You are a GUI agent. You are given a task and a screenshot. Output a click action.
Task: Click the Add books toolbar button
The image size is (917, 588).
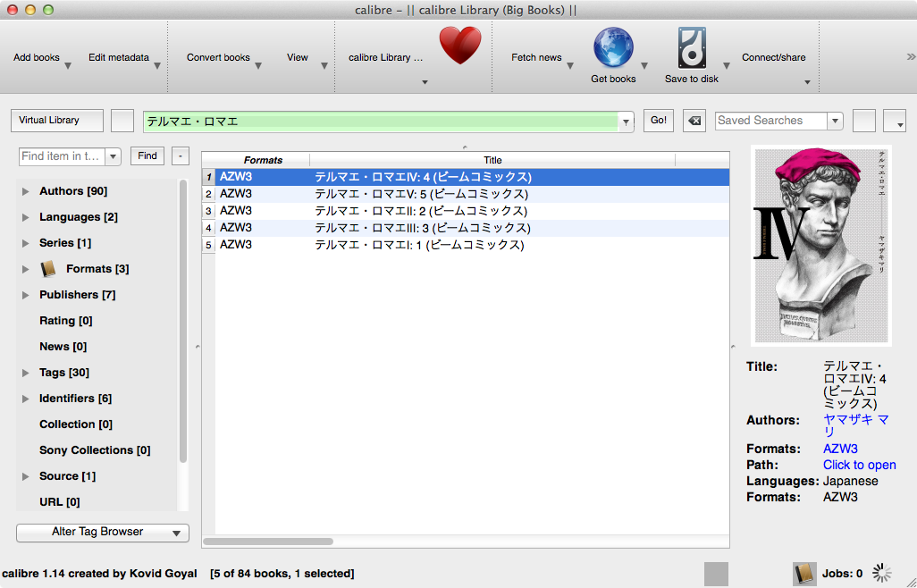pyautogui.click(x=37, y=57)
